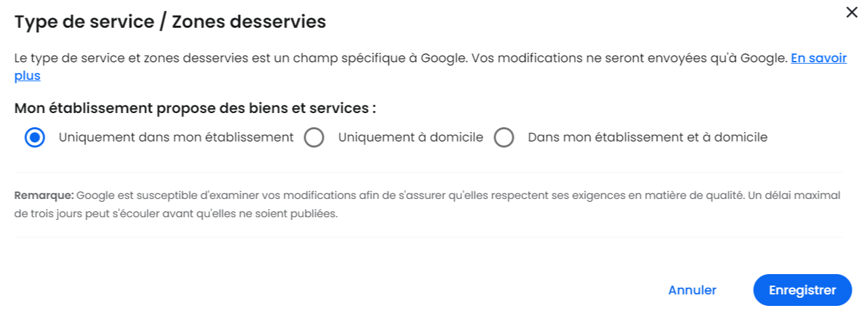Click the 'Mon établissement propose des biens et services' heading
Viewport: 868px width, 312px height.
(195, 108)
